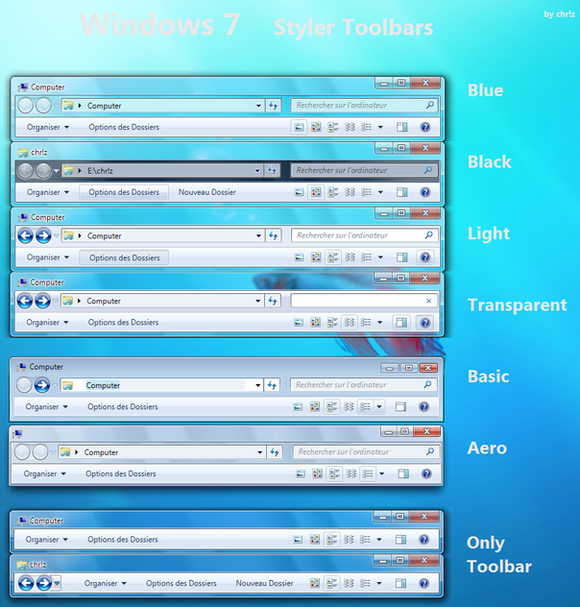Viewport: 580px width, 607px height.
Task: Expand address history dropdown in Light window
Action: 258,236
